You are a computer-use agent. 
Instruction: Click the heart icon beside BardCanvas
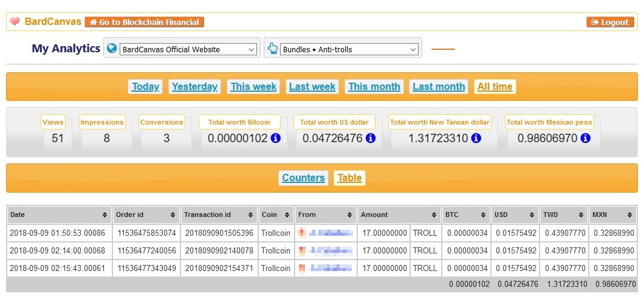[x=15, y=22]
